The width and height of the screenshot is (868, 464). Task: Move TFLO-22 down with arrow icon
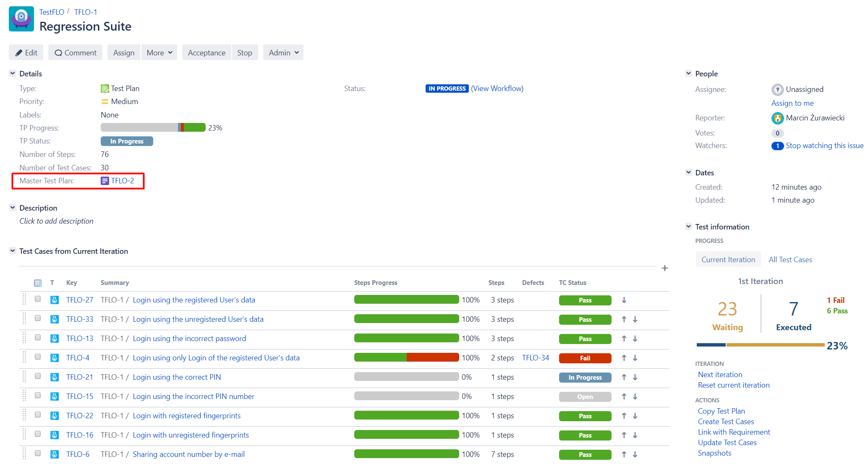coord(635,416)
